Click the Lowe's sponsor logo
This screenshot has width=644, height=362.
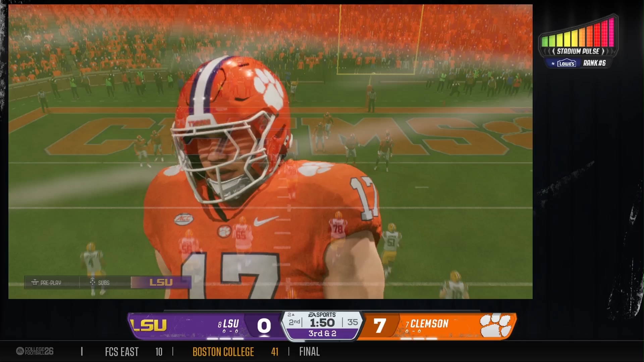coord(566,63)
